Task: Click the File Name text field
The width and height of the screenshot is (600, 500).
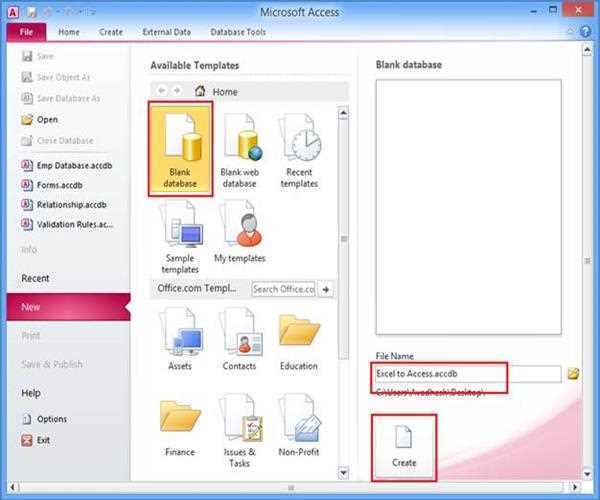Action: 465,373
